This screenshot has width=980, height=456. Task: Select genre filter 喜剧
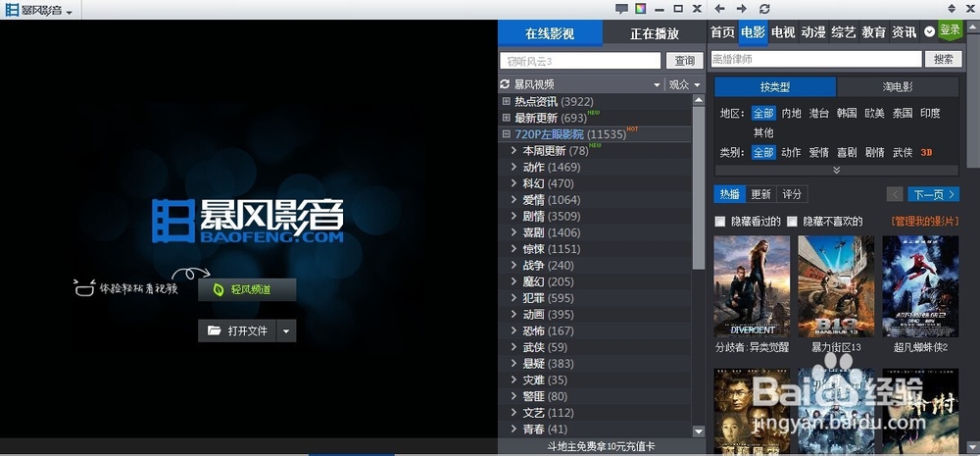tap(847, 152)
